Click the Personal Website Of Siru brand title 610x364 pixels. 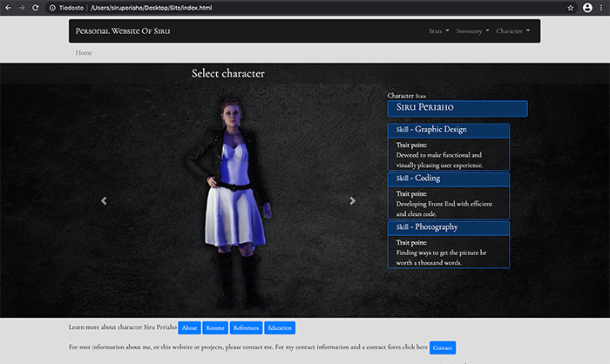tap(123, 30)
